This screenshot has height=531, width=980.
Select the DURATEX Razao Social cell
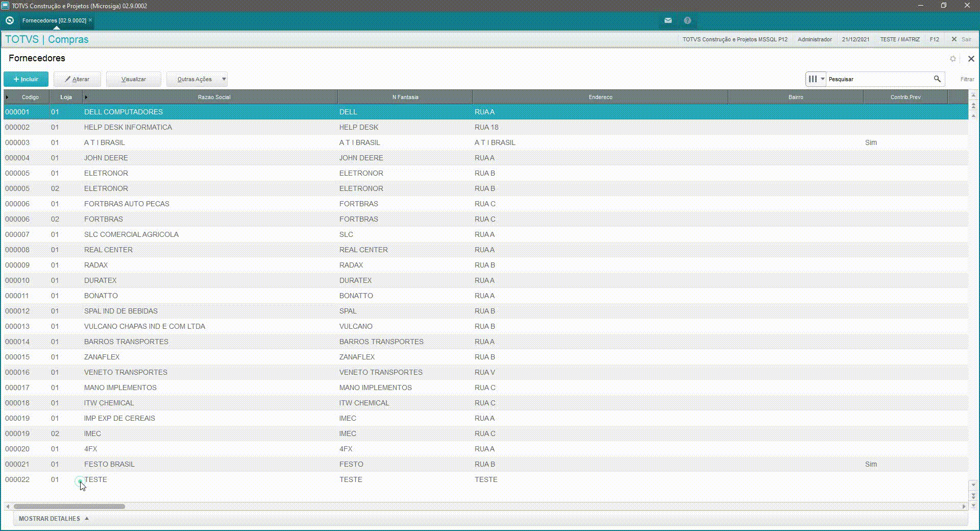point(210,280)
